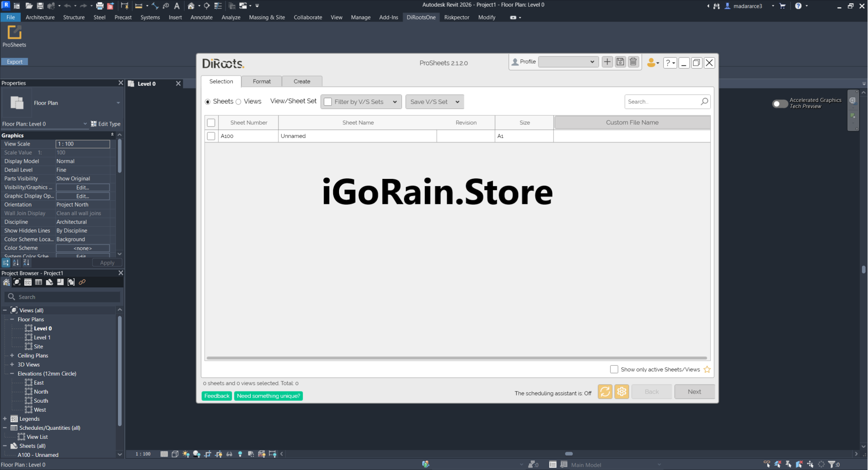Click the orange refresh icon button
The height and width of the screenshot is (470, 868).
605,392
